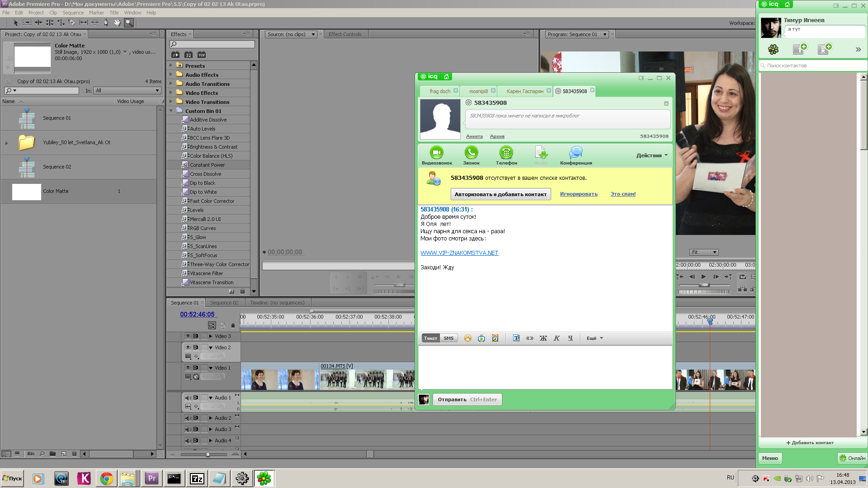This screenshot has width=868, height=488.
Task: Open the ICQ Меню button
Action: click(770, 458)
